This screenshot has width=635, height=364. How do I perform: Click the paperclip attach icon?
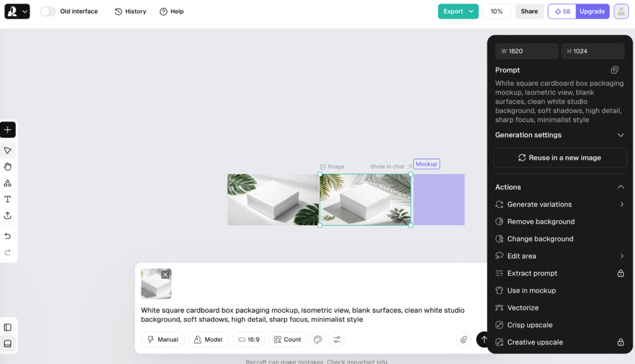[463, 339]
